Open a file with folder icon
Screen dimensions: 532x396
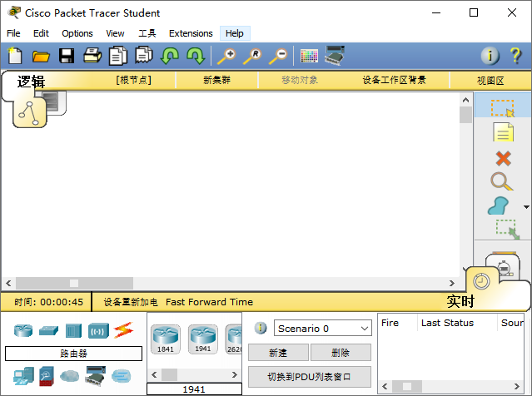pos(41,56)
